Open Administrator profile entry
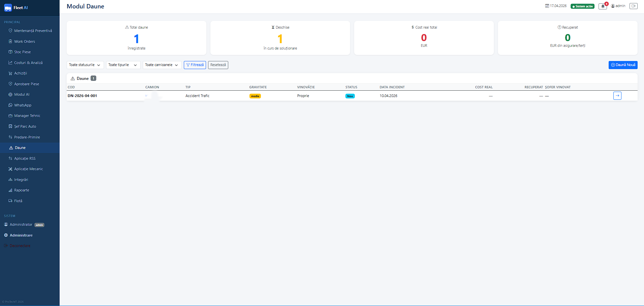Viewport: 644px width, 306px height. click(30, 224)
